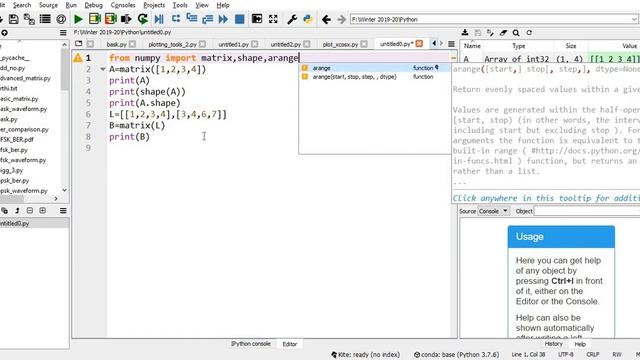Open fsk_waveform.py in file explorer
Screen dimensions: 640x360
[x=23, y=160]
